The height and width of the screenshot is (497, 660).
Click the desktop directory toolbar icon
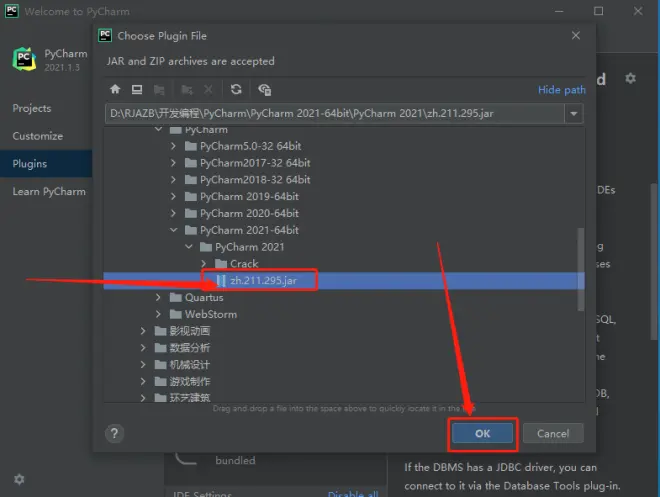click(x=137, y=89)
